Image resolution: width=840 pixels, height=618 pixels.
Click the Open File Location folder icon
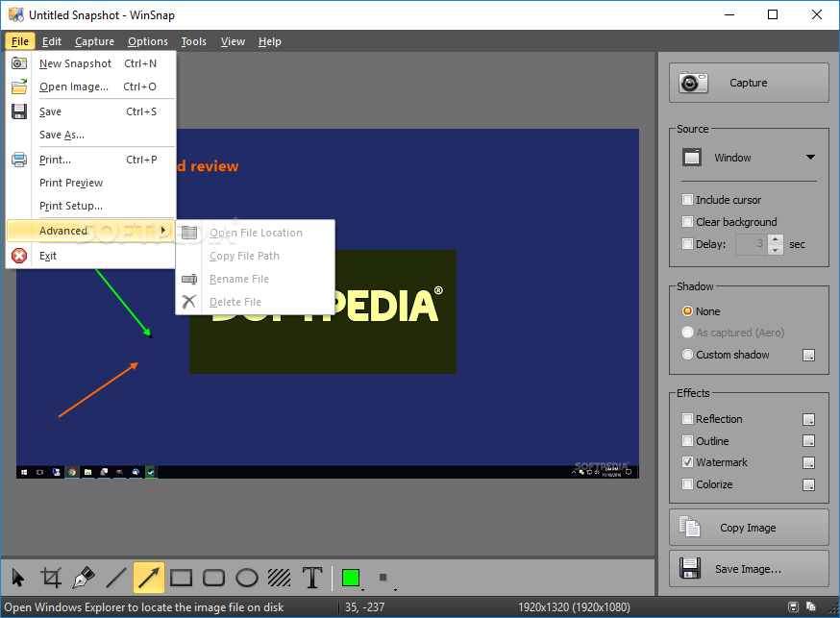pos(189,233)
